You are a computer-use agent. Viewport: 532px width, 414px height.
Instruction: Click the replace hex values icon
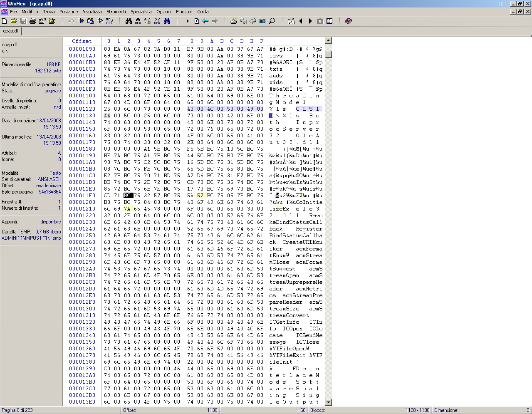[x=157, y=21]
